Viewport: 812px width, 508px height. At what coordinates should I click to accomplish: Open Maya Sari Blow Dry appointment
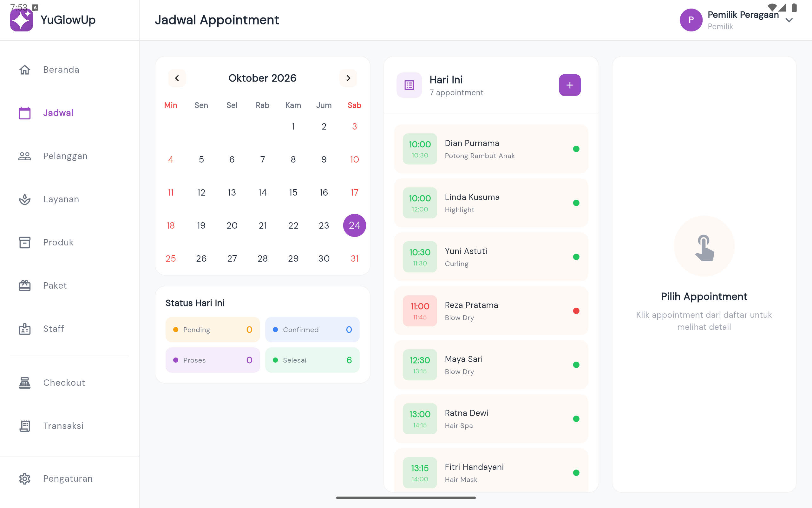491,365
